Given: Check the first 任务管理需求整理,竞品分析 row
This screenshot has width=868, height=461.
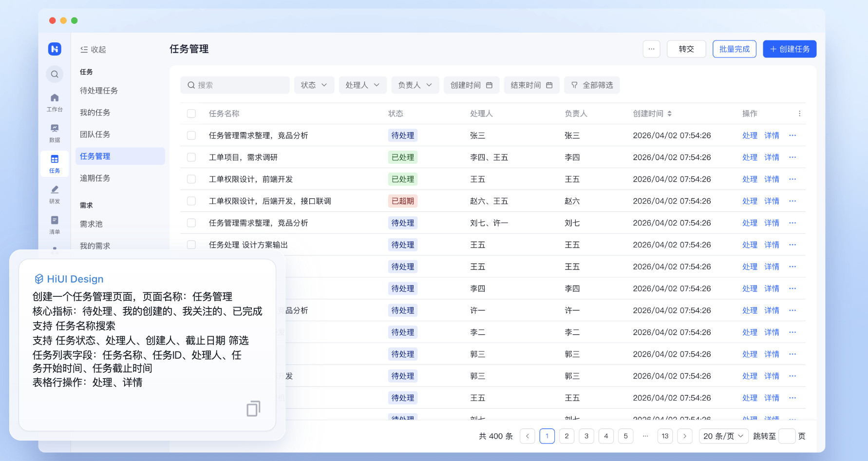Looking at the screenshot, I should point(191,135).
